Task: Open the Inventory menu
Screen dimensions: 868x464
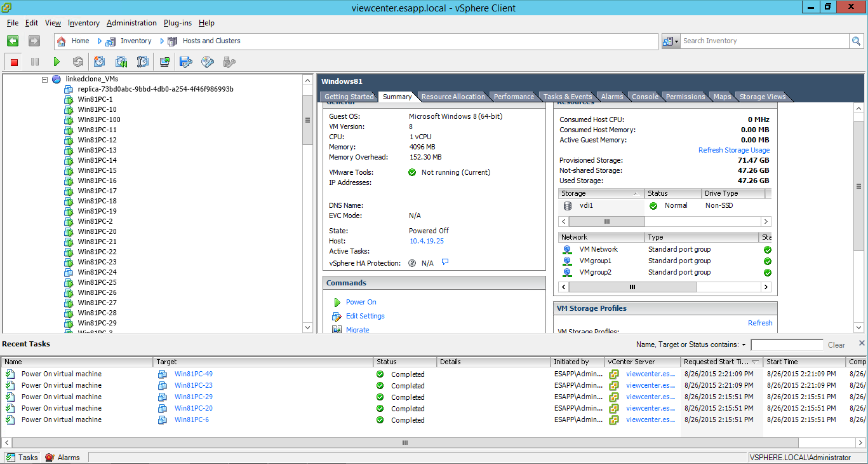Action: coord(84,23)
